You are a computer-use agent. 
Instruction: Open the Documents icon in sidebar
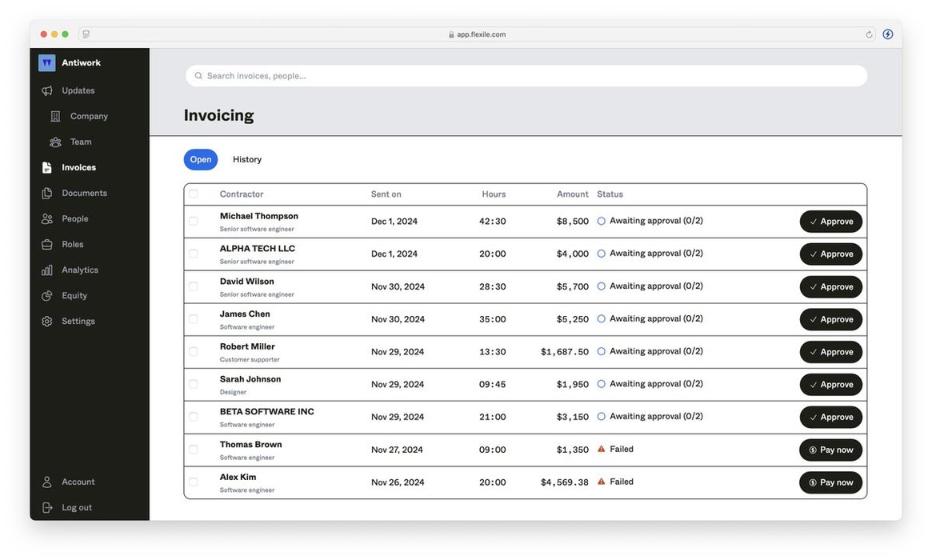pyautogui.click(x=47, y=194)
